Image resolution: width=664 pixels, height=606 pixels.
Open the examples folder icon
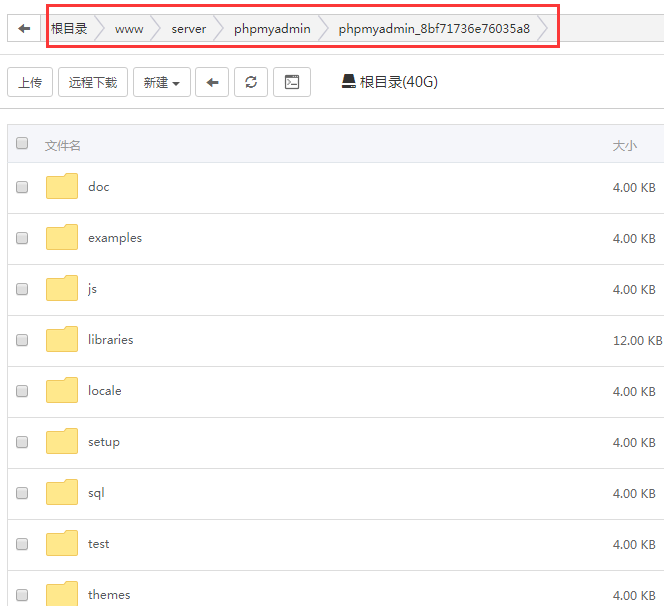click(62, 237)
